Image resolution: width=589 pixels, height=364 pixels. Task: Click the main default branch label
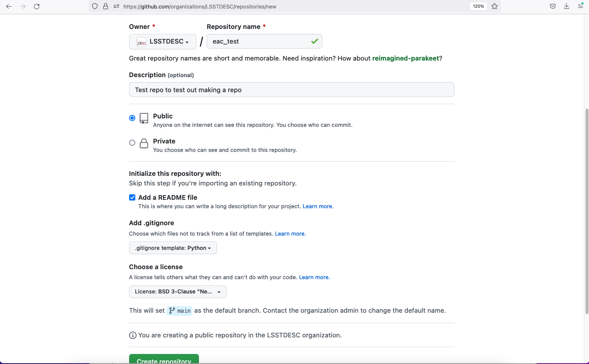click(180, 311)
